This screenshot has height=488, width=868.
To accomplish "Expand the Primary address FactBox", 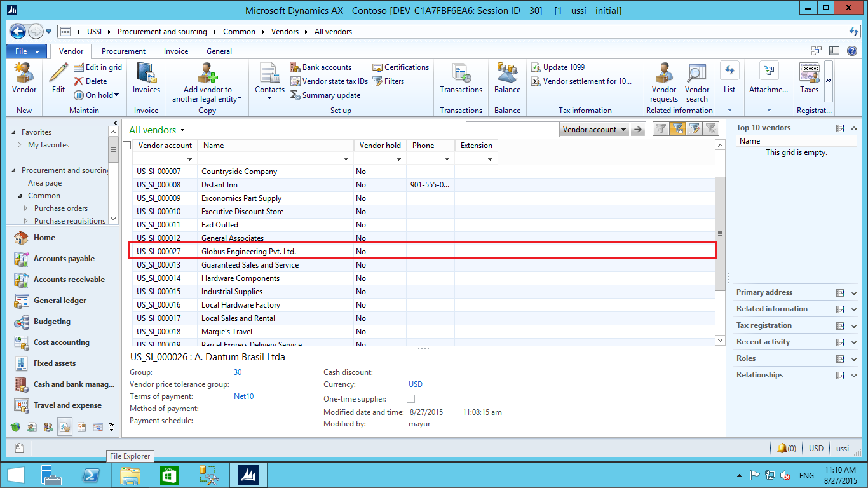I will click(854, 293).
